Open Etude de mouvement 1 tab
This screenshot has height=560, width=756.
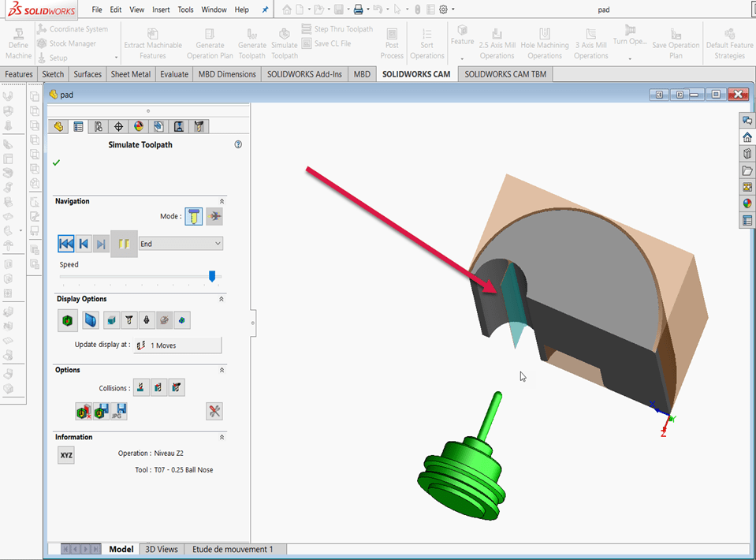pos(233,549)
